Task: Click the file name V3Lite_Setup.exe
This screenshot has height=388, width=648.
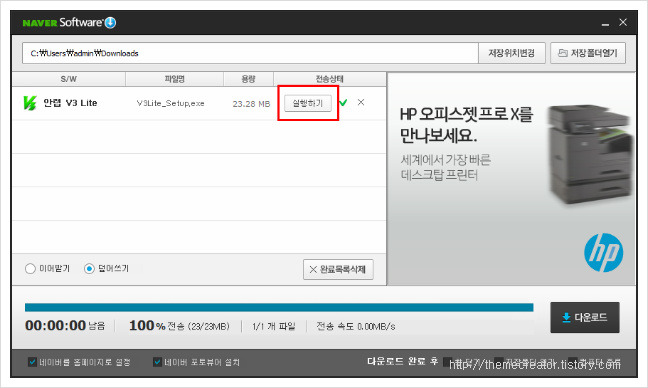Action: (170, 103)
